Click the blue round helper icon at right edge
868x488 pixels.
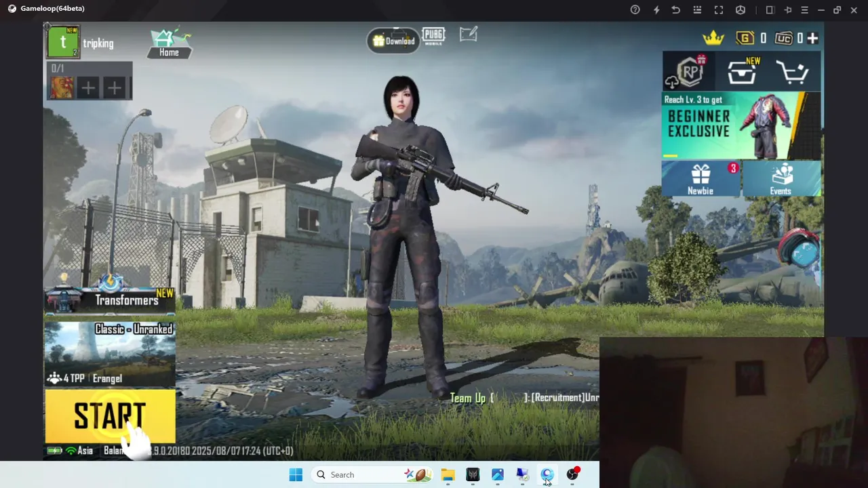[804, 252]
